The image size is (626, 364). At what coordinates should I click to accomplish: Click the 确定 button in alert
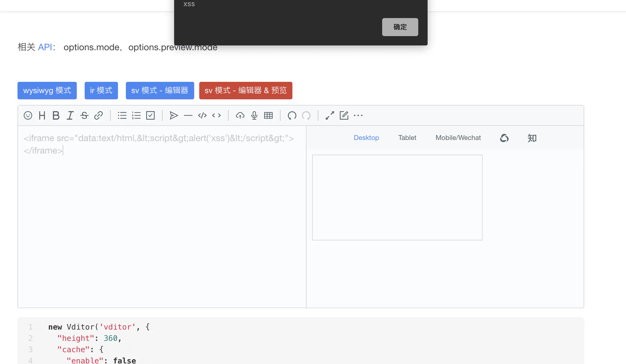click(x=400, y=27)
